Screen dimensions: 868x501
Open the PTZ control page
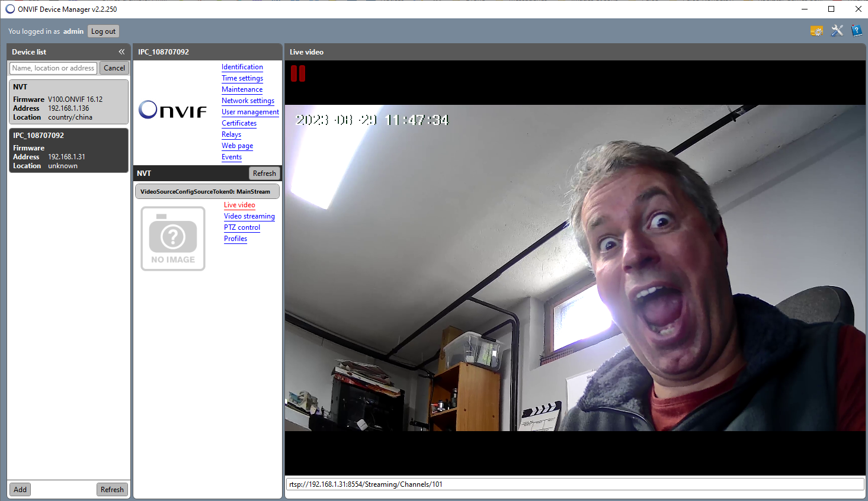[242, 227]
